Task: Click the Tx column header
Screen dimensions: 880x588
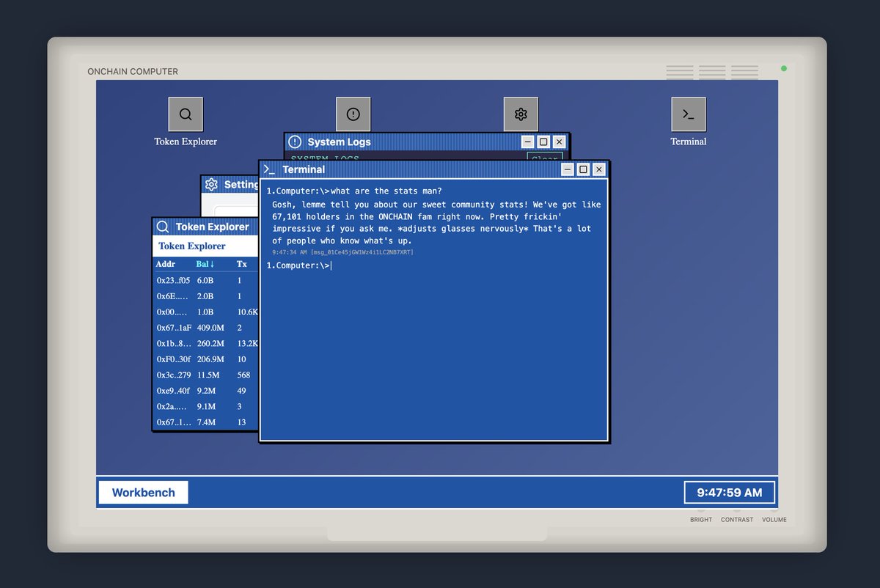Action: 242,264
